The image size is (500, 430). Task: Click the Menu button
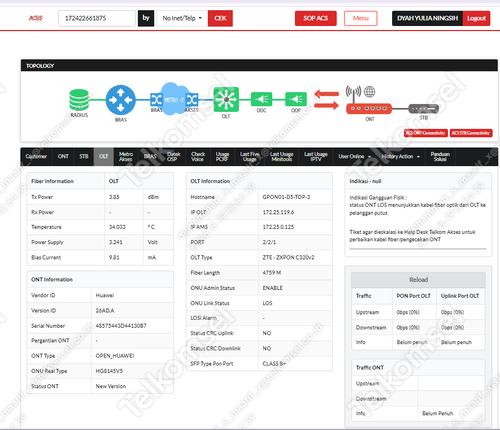pyautogui.click(x=361, y=18)
